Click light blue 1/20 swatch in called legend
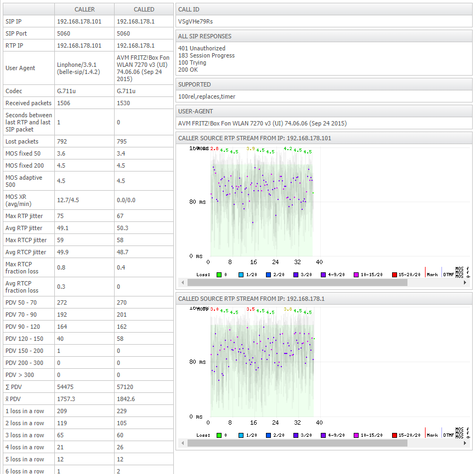This screenshot has height=474, width=476. [241, 435]
